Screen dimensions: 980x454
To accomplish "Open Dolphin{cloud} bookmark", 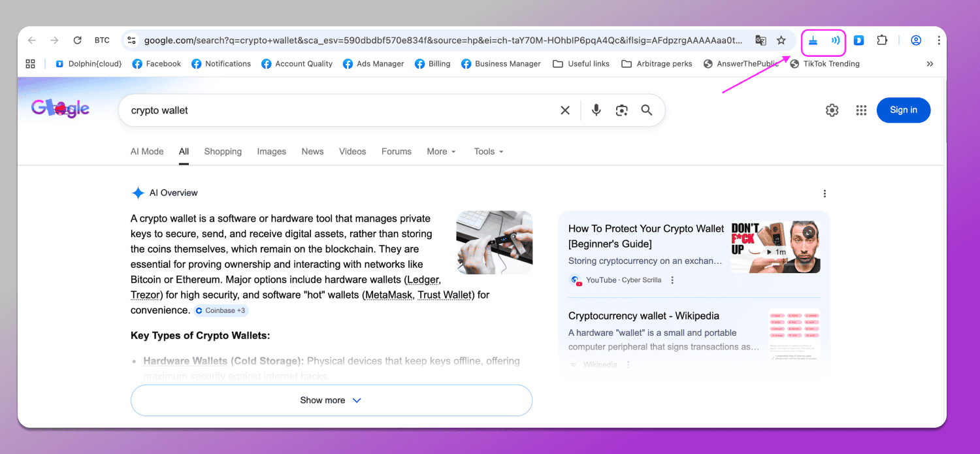I will coord(89,63).
